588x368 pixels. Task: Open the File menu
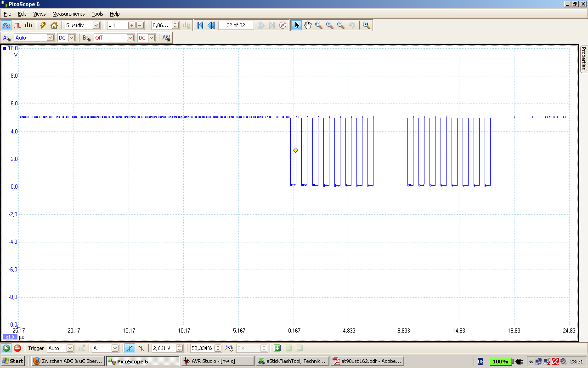7,14
